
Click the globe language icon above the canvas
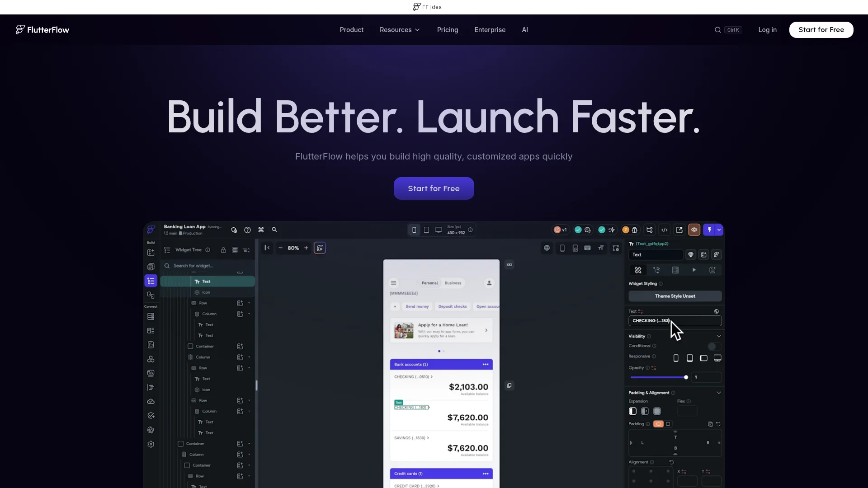coord(547,248)
